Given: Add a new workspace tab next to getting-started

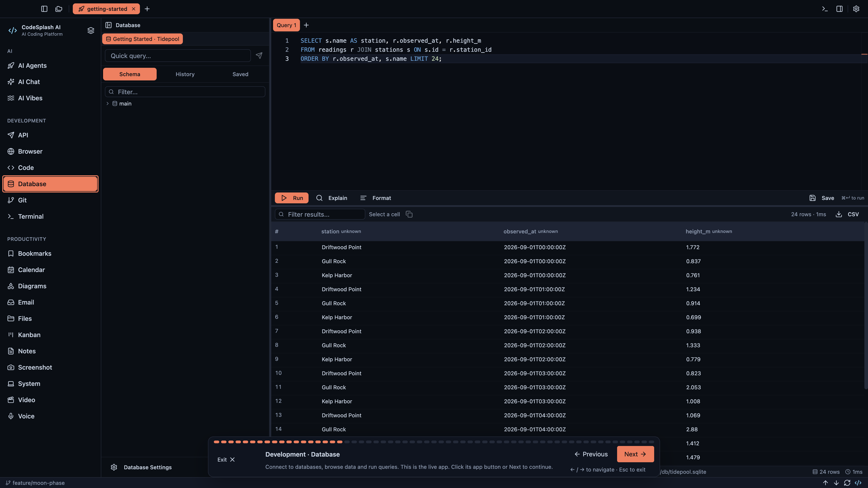Looking at the screenshot, I should 147,9.
